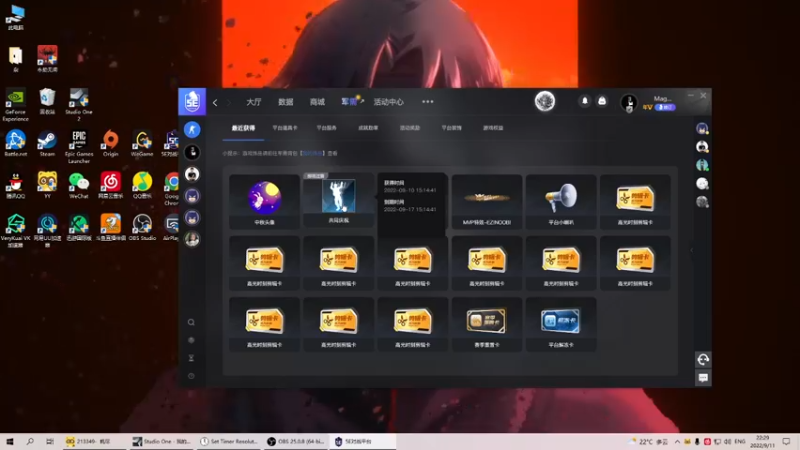Screen dimensions: 800x450
Task: Open This PC desktop icon
Action: (16, 16)
